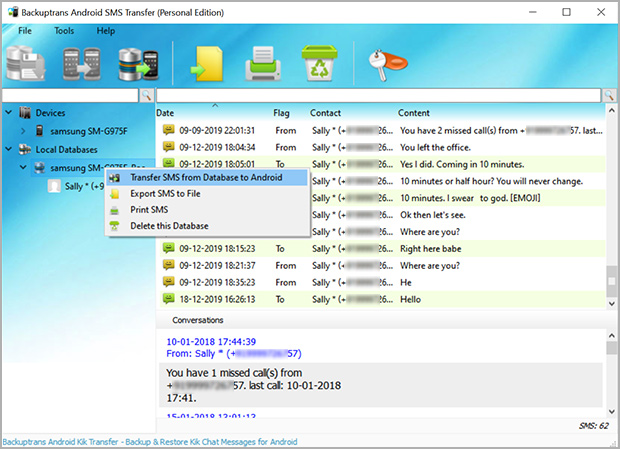
Task: Click the Conversations panel label
Action: (198, 320)
